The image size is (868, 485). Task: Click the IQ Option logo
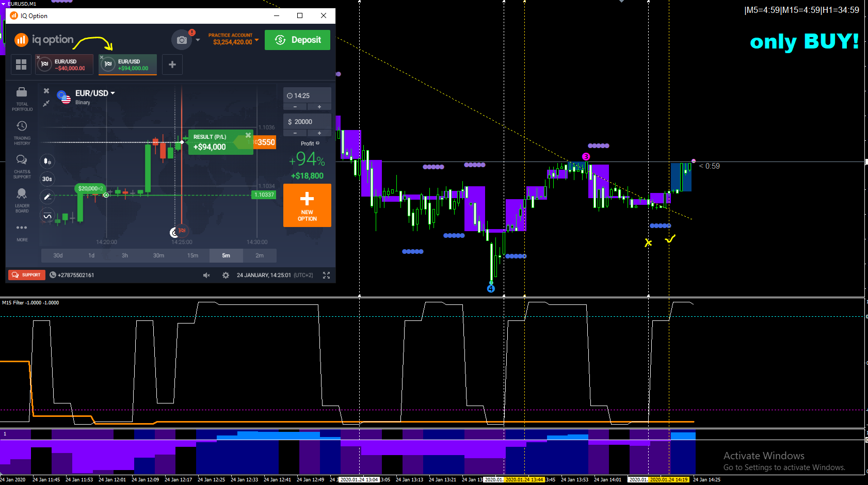[x=44, y=40]
